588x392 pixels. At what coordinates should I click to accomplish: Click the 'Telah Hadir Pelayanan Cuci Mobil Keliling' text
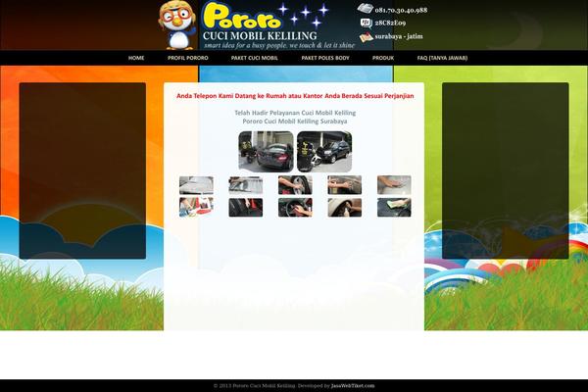click(295, 113)
